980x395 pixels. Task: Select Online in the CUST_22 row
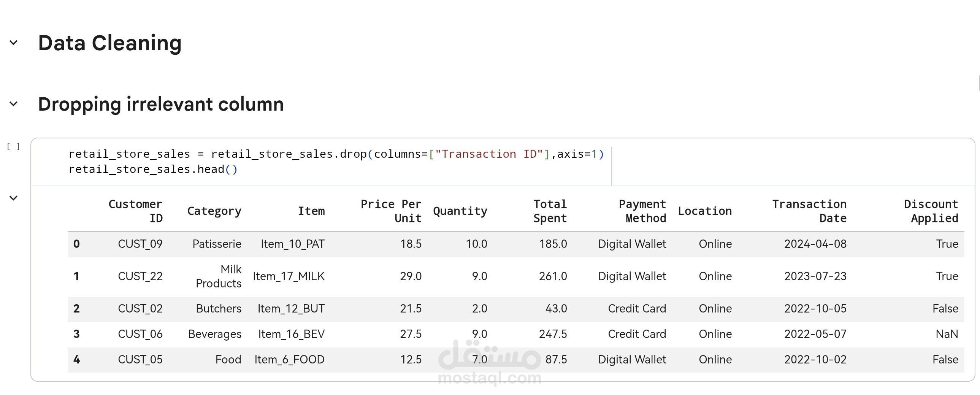[715, 276]
